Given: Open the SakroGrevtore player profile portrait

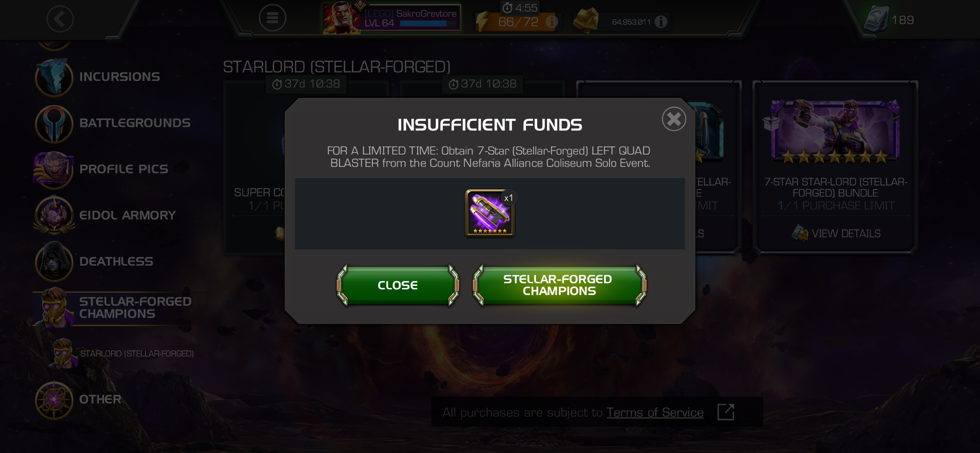Looking at the screenshot, I should [342, 18].
